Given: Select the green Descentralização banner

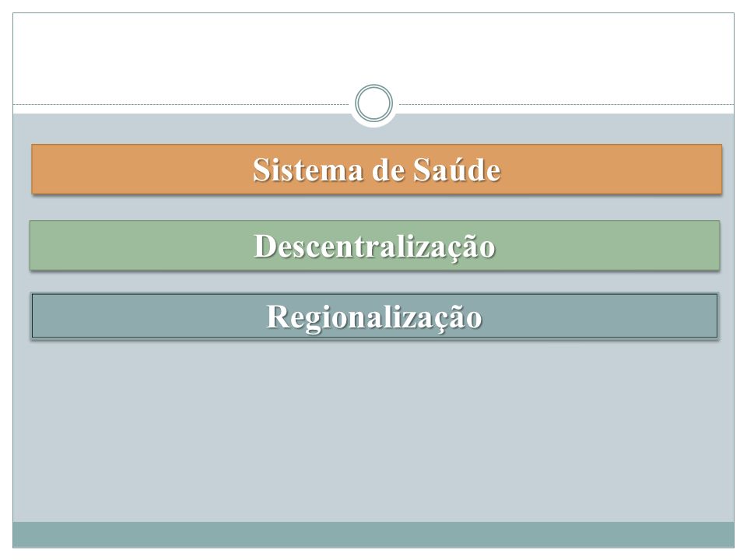Looking at the screenshot, I should point(375,246).
